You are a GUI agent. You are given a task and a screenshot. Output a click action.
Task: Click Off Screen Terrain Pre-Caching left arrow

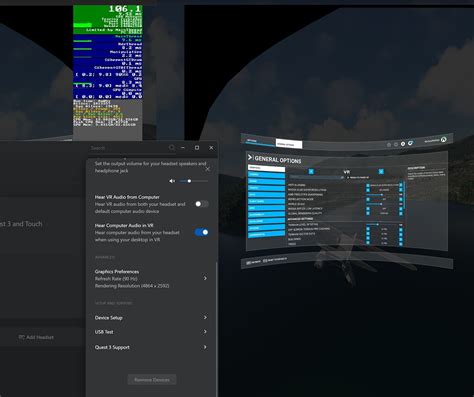(x=368, y=229)
